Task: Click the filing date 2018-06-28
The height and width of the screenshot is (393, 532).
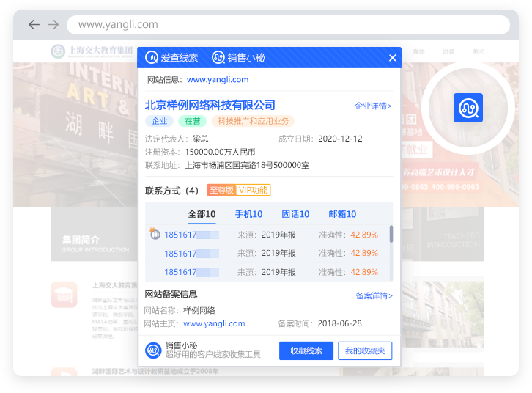Action: pos(339,323)
